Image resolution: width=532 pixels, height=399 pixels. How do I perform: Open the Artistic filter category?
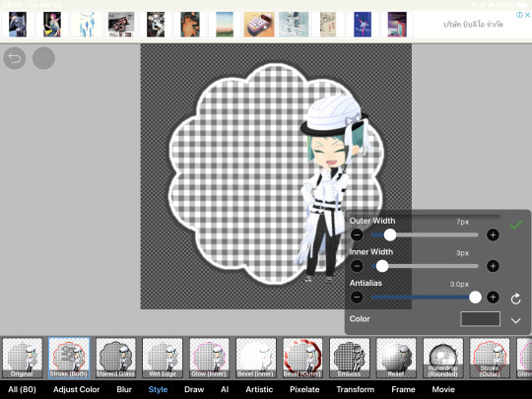[259, 389]
